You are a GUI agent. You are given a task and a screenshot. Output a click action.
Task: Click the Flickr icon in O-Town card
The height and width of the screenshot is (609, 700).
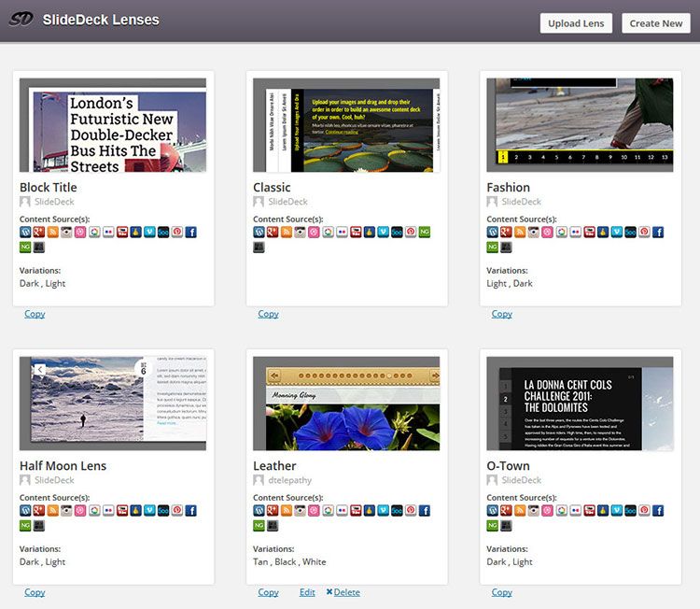click(x=576, y=511)
